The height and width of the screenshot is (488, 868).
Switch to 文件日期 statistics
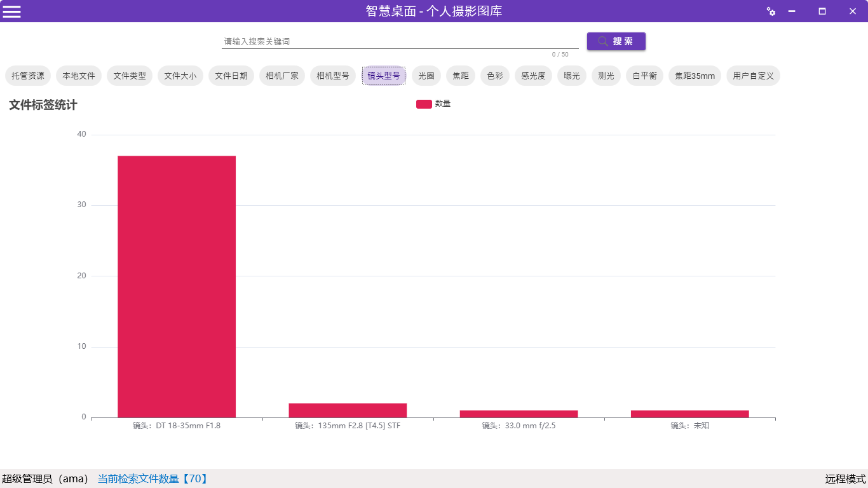coord(231,76)
